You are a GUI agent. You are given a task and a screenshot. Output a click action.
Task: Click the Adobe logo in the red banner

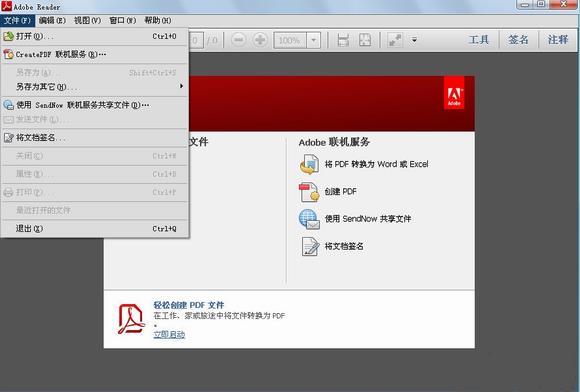tap(454, 93)
